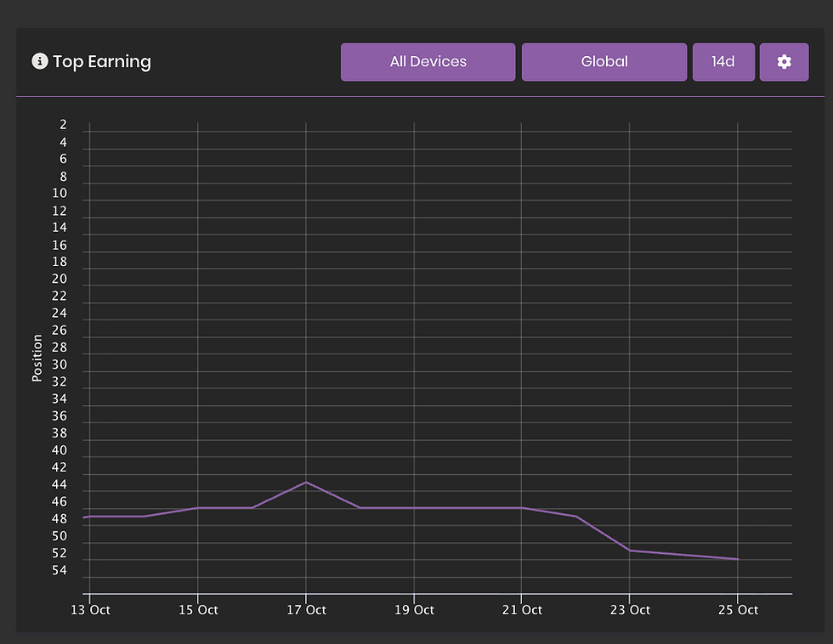Open the Global region dropdown
This screenshot has width=833, height=644.
[604, 62]
